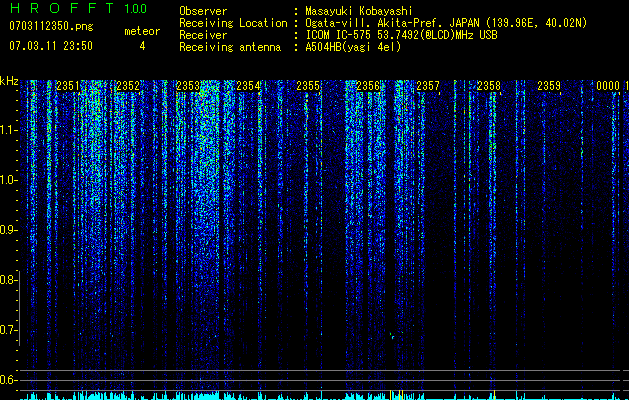Viewport: 629px width, 400px height.
Task: Click the 2356 time marker
Action: tap(368, 86)
